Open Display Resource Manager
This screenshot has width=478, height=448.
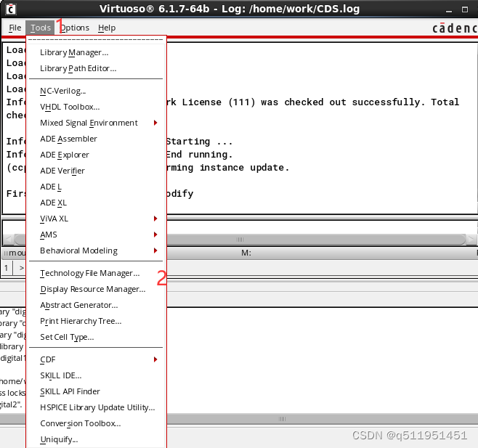tap(96, 289)
